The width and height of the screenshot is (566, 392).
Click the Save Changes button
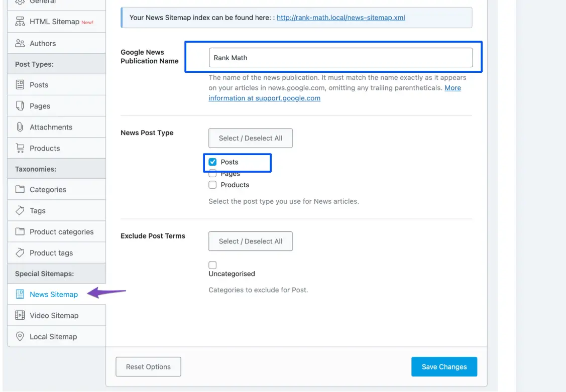pos(444,367)
